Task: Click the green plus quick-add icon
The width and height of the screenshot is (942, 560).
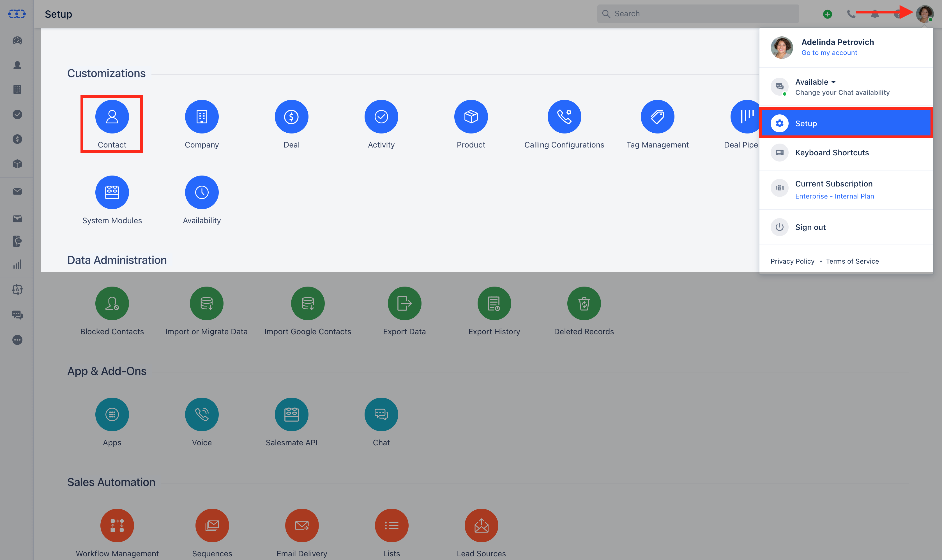Action: 827,14
